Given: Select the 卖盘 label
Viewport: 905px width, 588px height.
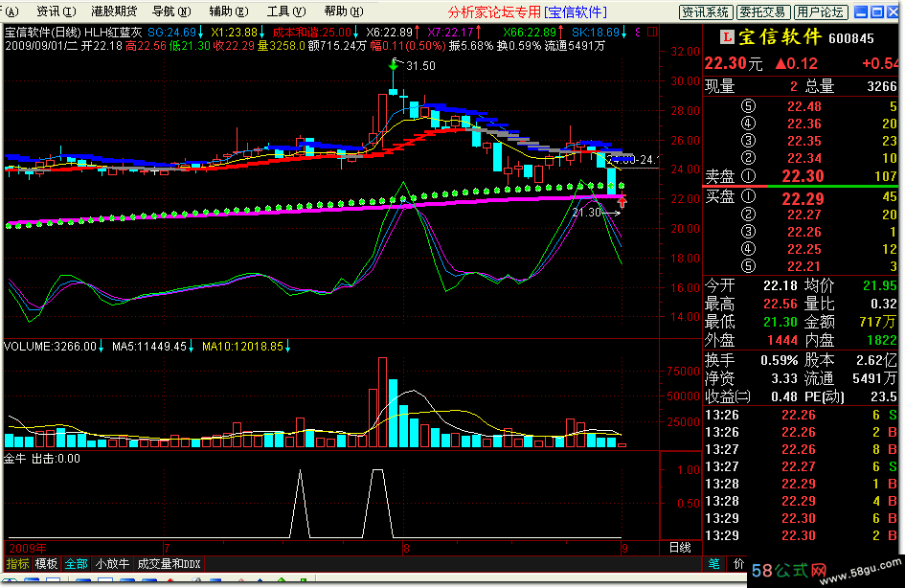Looking at the screenshot, I should (x=719, y=176).
